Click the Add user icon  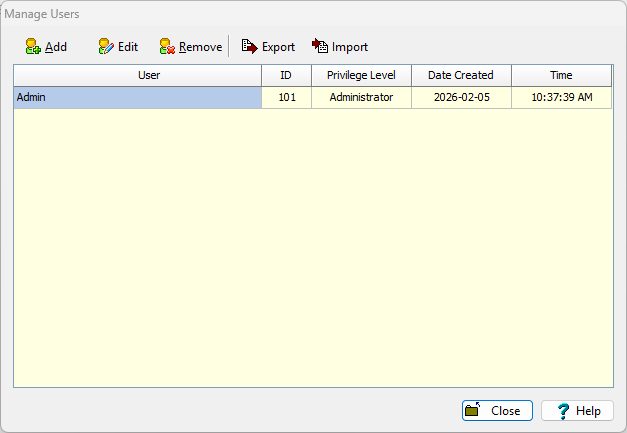coord(33,46)
